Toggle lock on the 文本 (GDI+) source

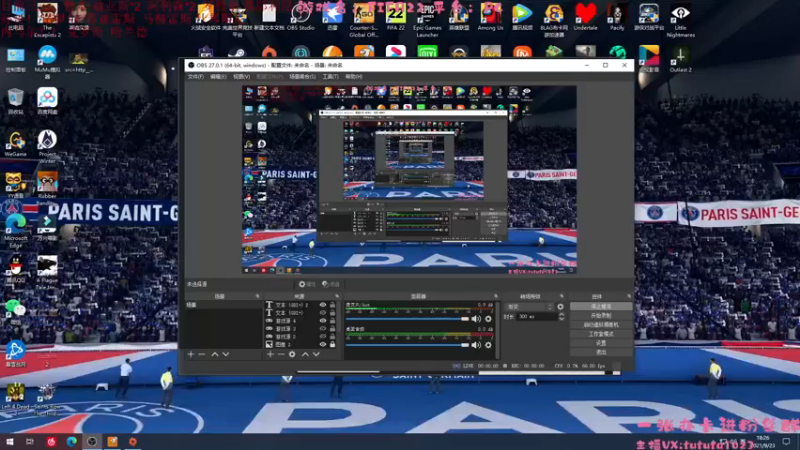pos(333,313)
